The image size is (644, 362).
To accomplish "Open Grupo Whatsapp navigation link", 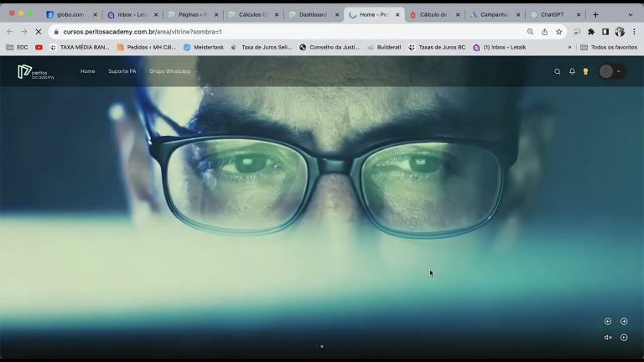I will [170, 71].
